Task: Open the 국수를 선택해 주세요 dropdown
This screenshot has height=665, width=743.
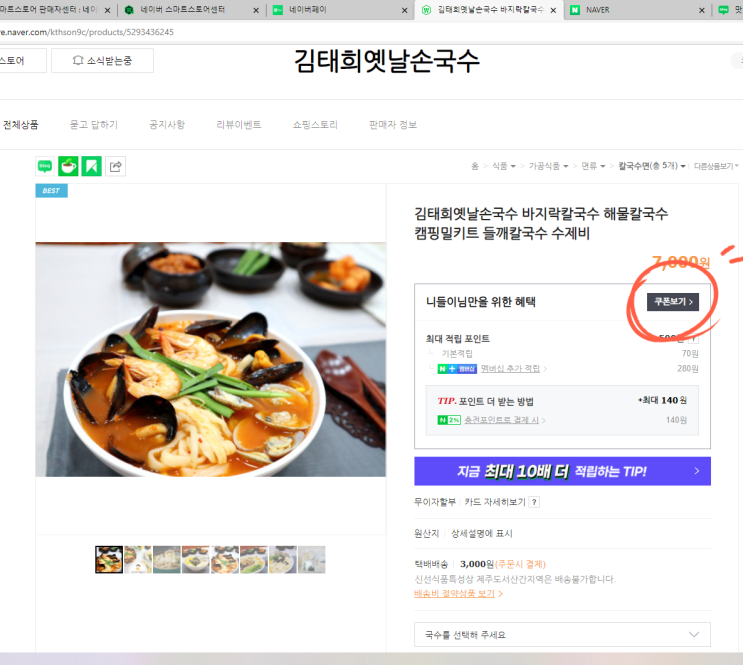Action: 562,635
